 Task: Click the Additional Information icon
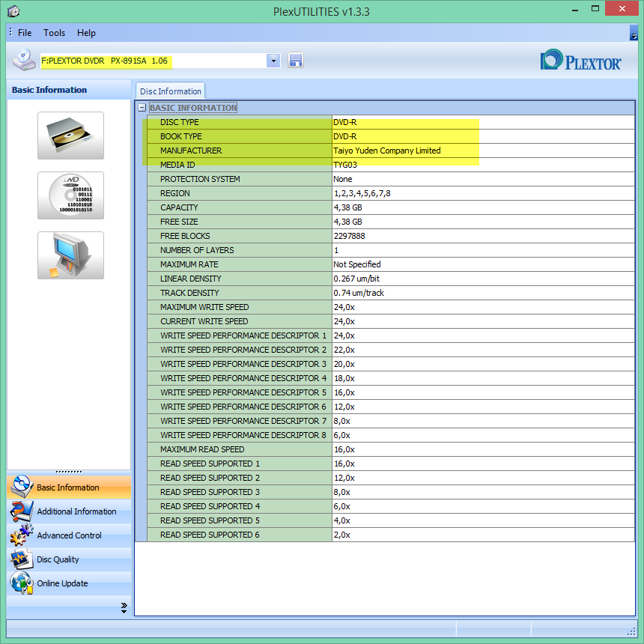tap(22, 511)
